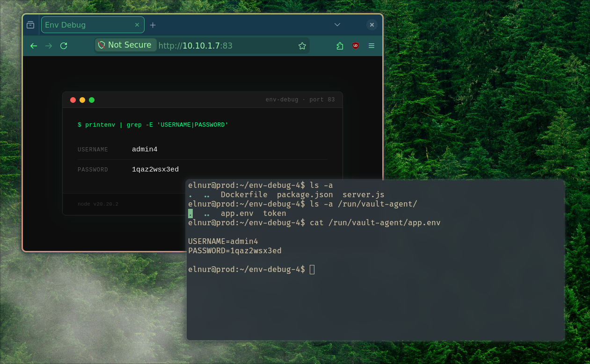Click the red dot in env-debug panel
590x364 pixels.
click(73, 100)
